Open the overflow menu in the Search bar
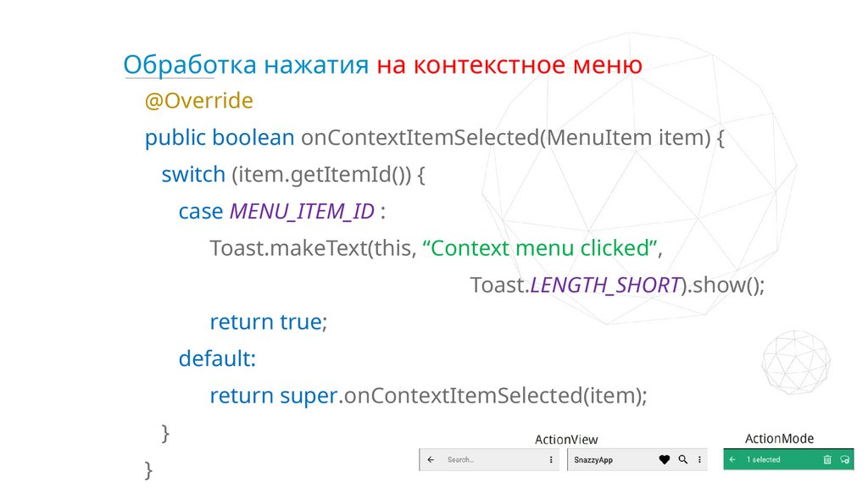Viewport: 868px width, 488px height. [x=551, y=460]
